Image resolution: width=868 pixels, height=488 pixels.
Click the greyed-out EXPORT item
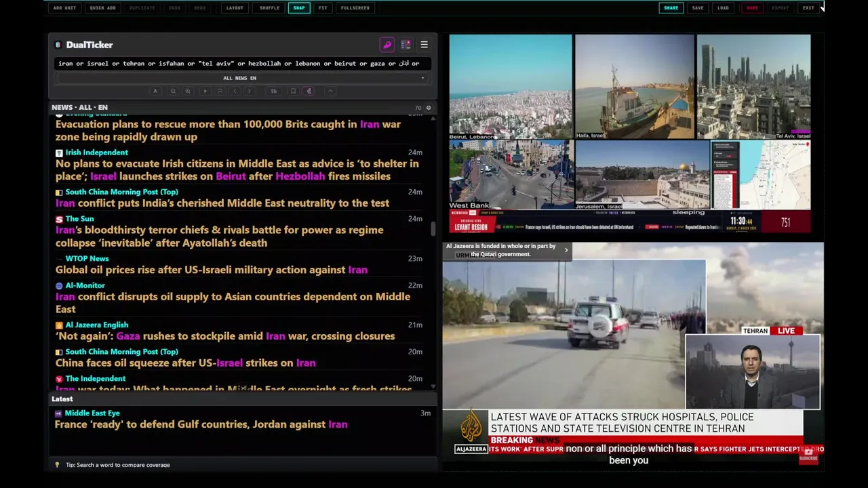click(x=781, y=7)
